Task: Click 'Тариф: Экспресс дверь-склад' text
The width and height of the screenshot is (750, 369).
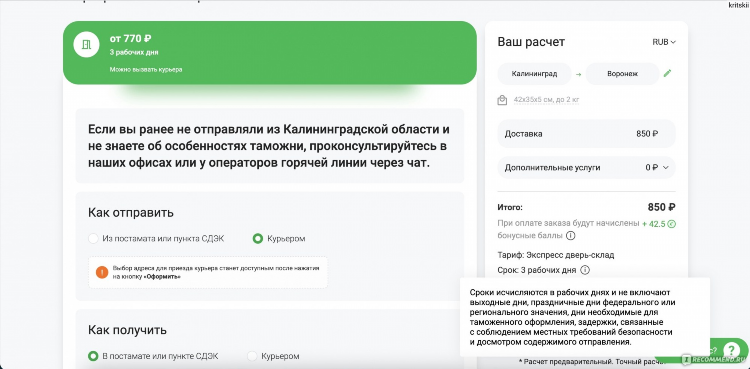Action: [x=556, y=255]
